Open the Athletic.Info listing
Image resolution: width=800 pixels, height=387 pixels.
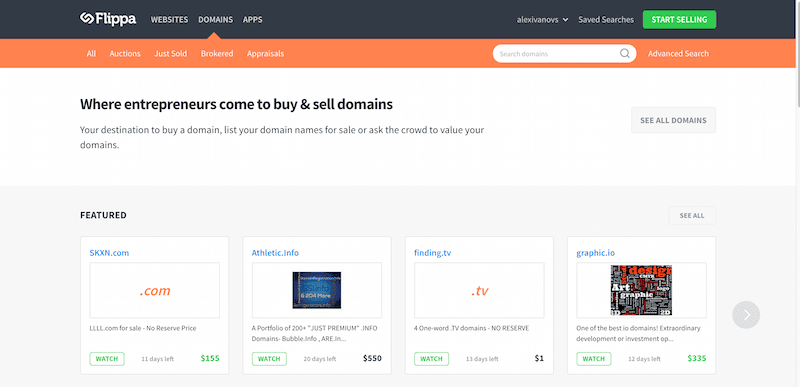275,253
